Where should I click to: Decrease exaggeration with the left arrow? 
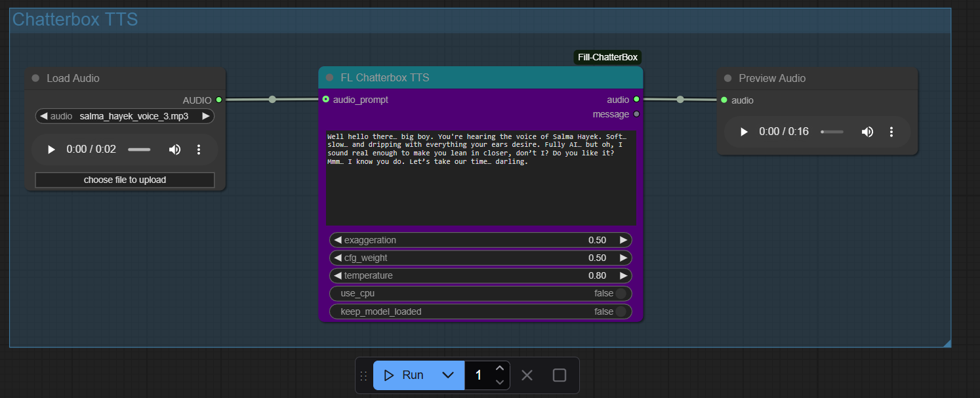pyautogui.click(x=337, y=240)
